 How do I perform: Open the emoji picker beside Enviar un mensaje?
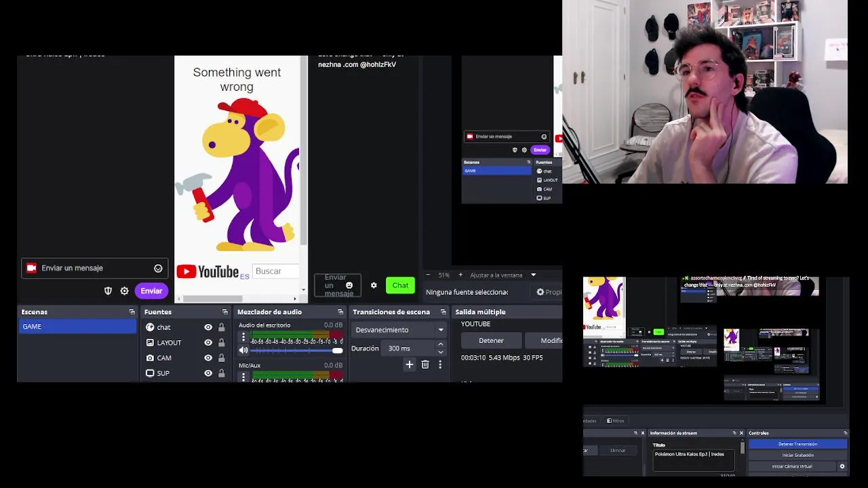pyautogui.click(x=158, y=268)
